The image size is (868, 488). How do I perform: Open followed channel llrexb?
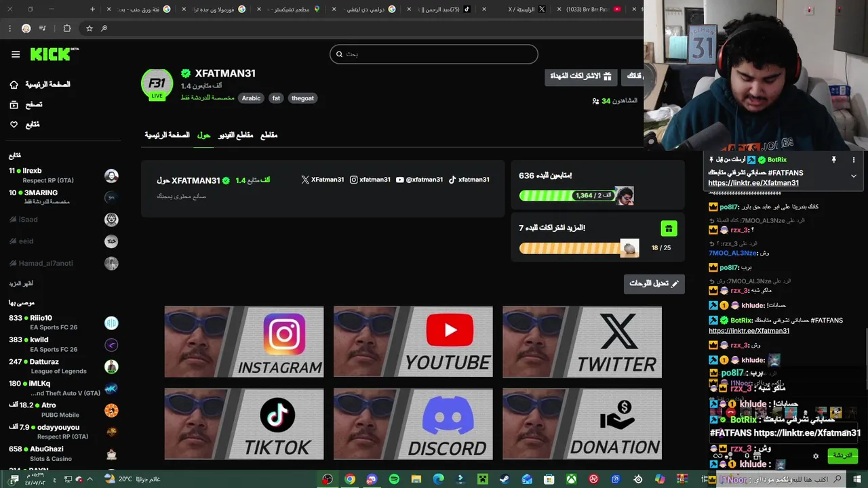pos(64,176)
